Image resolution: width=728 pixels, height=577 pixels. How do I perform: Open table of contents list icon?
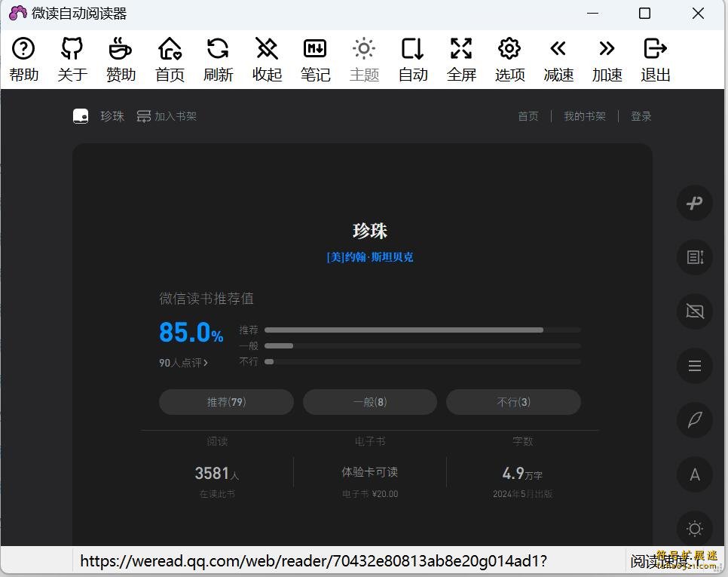point(695,366)
